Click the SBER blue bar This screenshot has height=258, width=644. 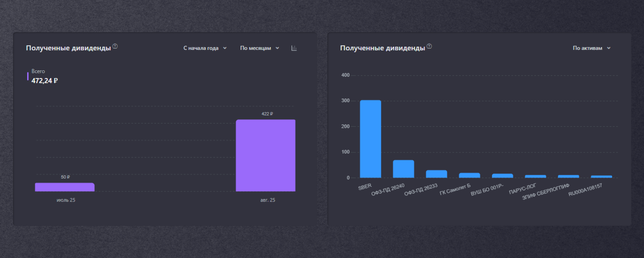370,139
